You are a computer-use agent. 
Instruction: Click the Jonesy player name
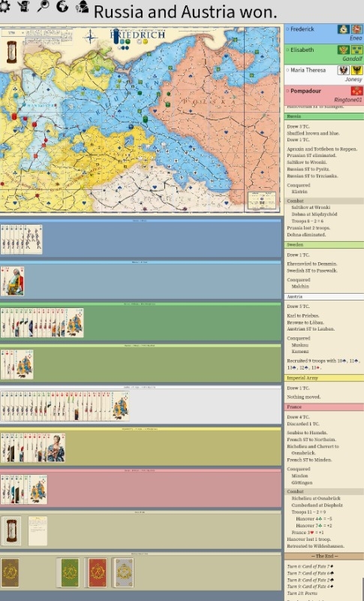(x=353, y=80)
